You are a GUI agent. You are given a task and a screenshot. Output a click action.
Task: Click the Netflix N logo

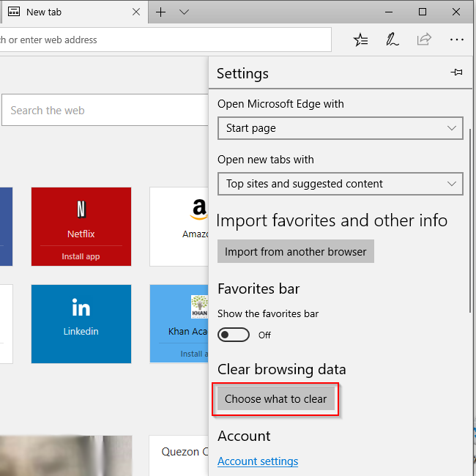pyautogui.click(x=81, y=209)
